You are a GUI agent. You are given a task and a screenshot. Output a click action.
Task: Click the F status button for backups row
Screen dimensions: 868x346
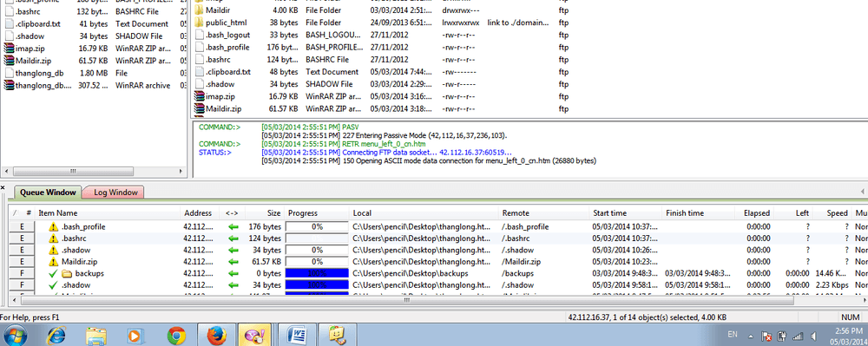pos(22,274)
